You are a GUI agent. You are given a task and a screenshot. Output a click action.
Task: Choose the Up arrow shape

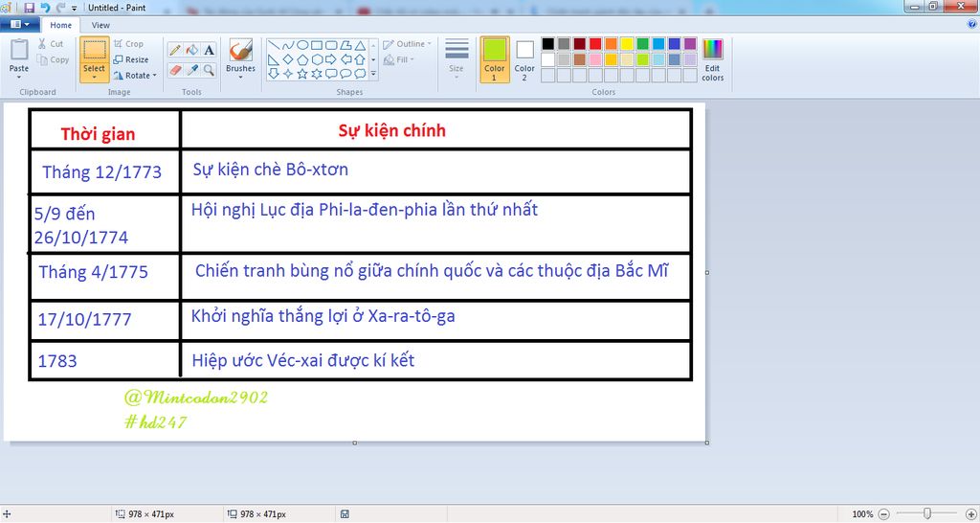[x=360, y=59]
